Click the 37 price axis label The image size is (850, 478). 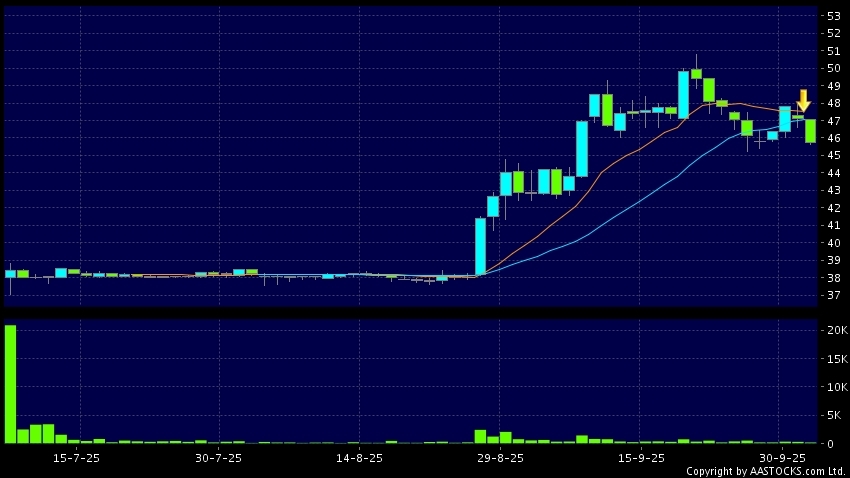click(833, 295)
